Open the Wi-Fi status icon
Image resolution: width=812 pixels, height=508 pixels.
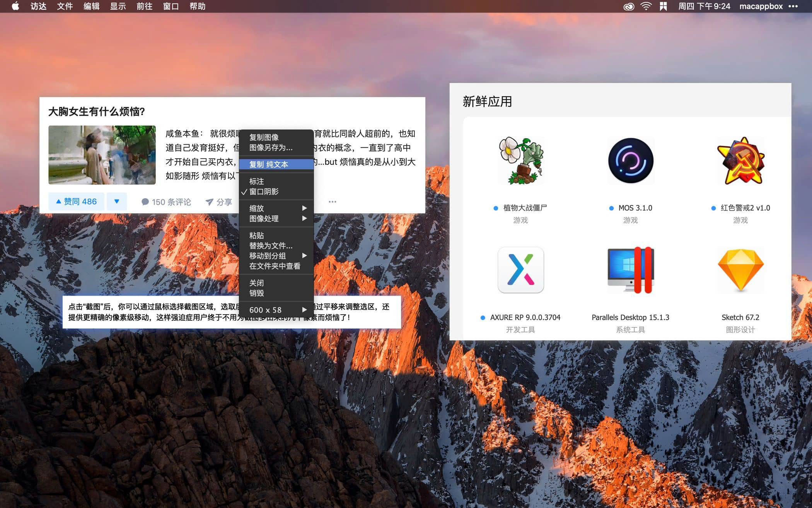646,6
